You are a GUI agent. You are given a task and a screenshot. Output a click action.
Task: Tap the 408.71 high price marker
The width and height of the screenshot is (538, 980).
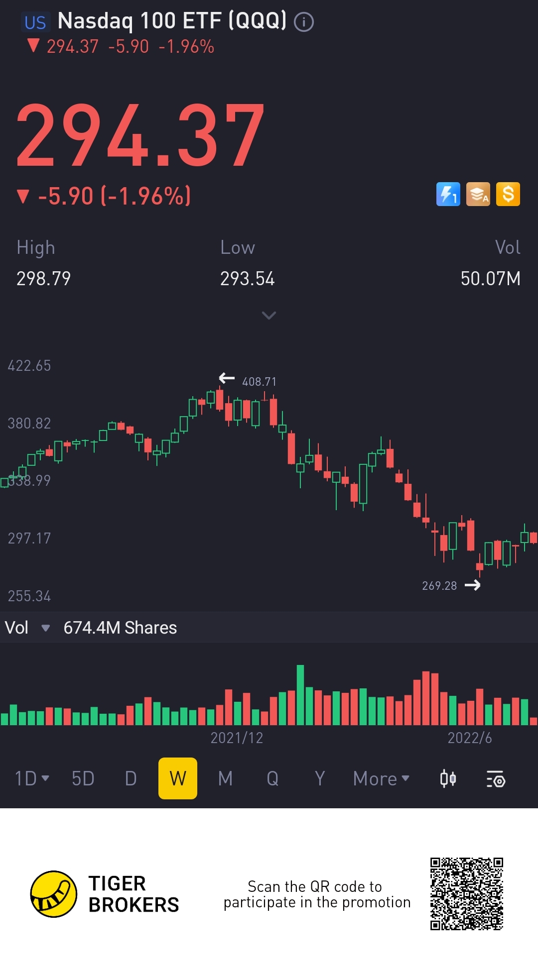point(259,382)
